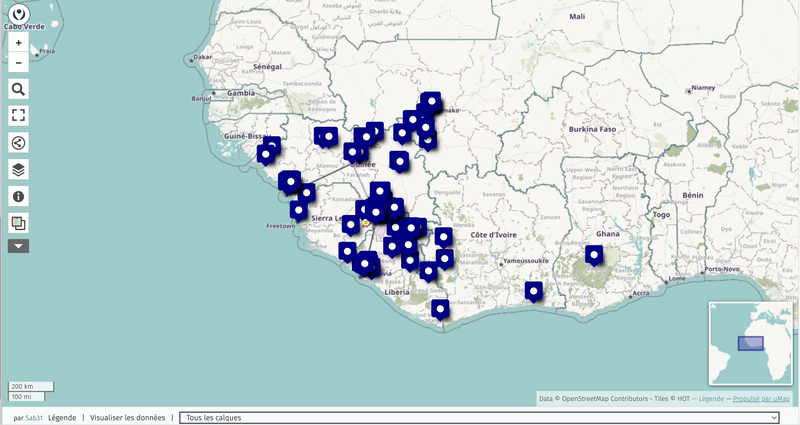Show map information via info icon
The width and height of the screenshot is (800, 425).
coord(18,196)
